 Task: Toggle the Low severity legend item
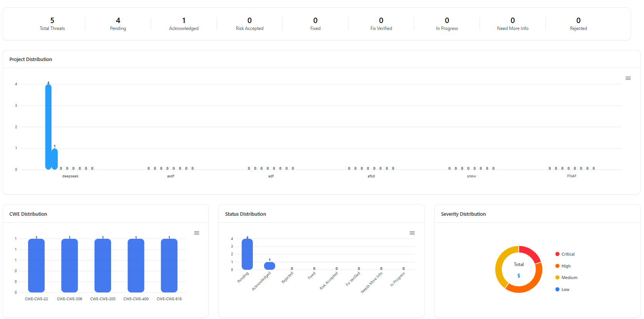(562, 289)
